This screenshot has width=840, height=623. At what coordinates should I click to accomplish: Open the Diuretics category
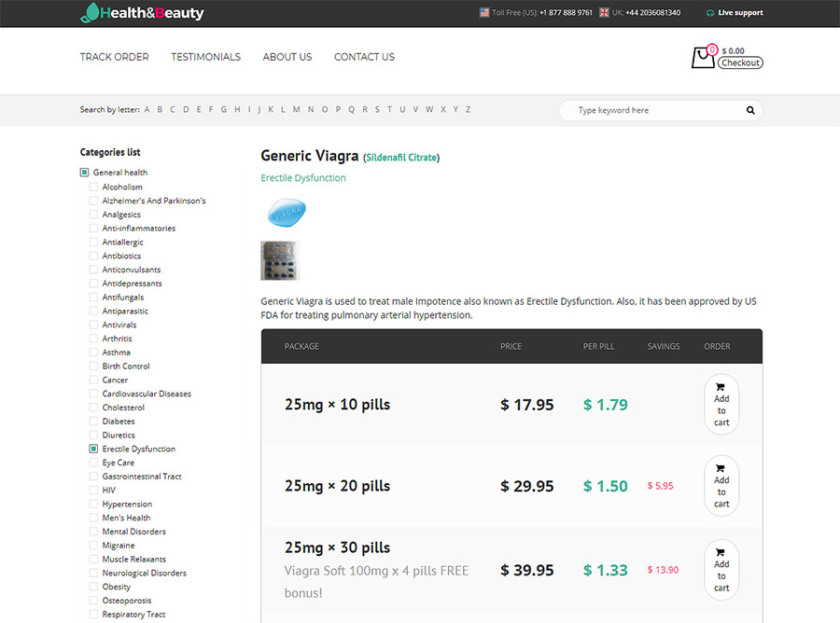tap(119, 436)
